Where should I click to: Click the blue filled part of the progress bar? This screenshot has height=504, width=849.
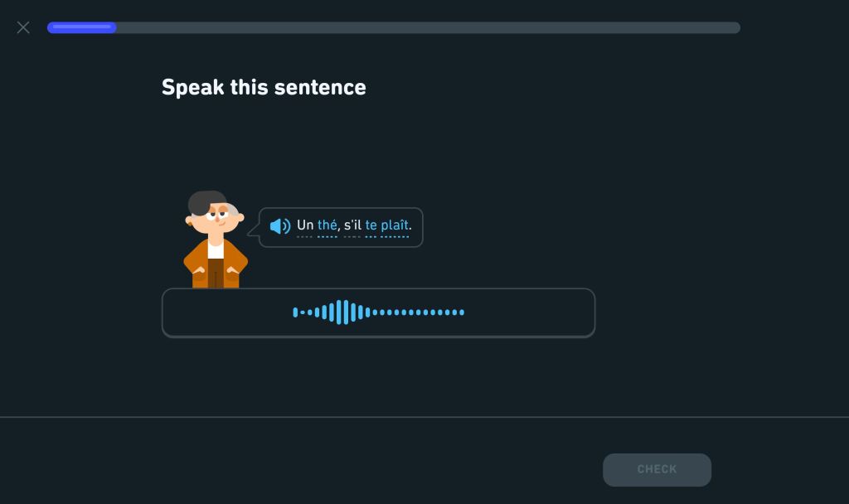[x=81, y=27]
